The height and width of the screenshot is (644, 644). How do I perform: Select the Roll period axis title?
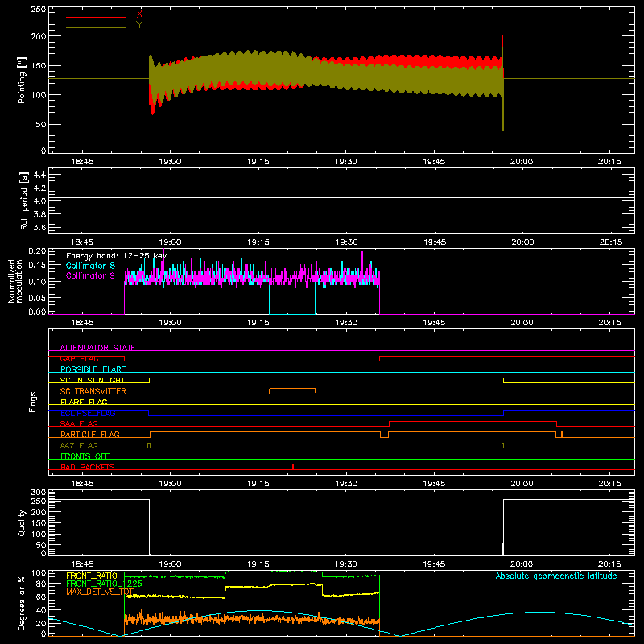pos(24,200)
